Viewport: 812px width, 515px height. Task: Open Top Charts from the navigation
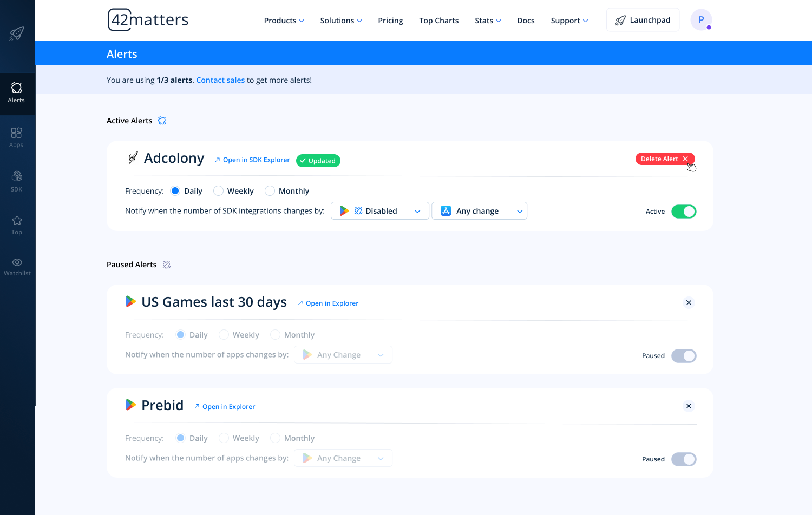(x=439, y=21)
